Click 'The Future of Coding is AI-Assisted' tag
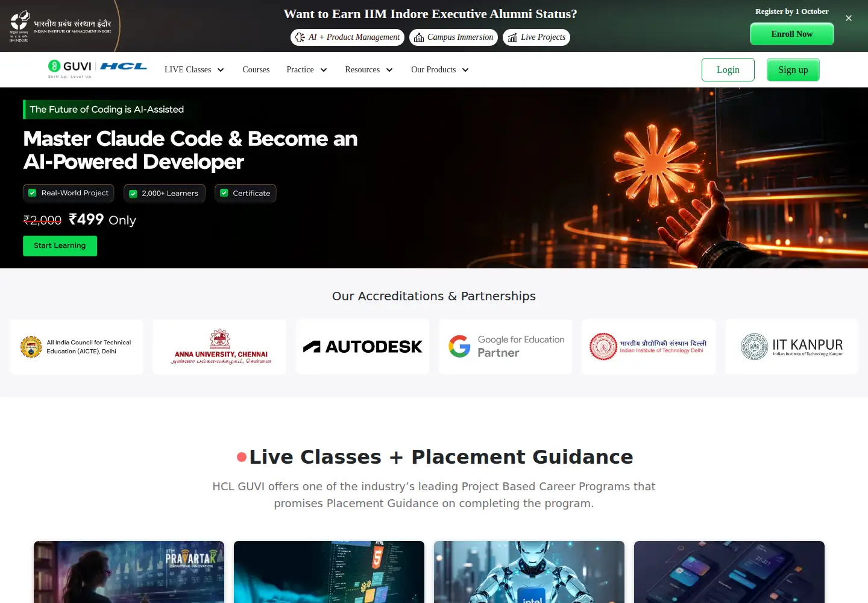The height and width of the screenshot is (603, 868). 107,109
